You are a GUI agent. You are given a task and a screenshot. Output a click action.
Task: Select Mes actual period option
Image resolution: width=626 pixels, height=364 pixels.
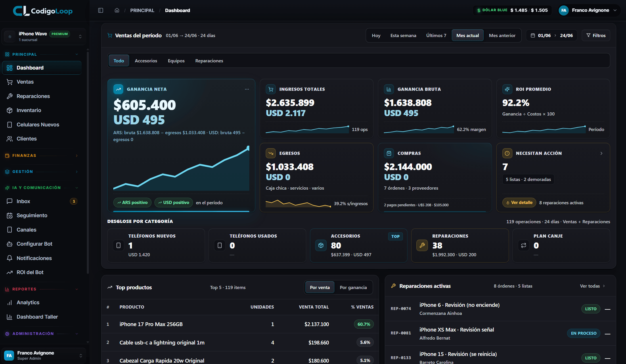point(468,35)
